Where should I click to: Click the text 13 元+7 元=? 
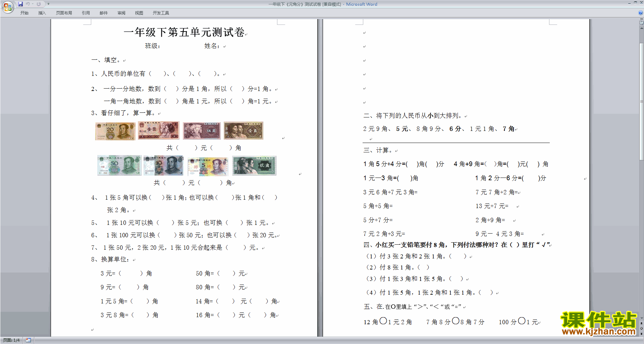[x=492, y=206]
